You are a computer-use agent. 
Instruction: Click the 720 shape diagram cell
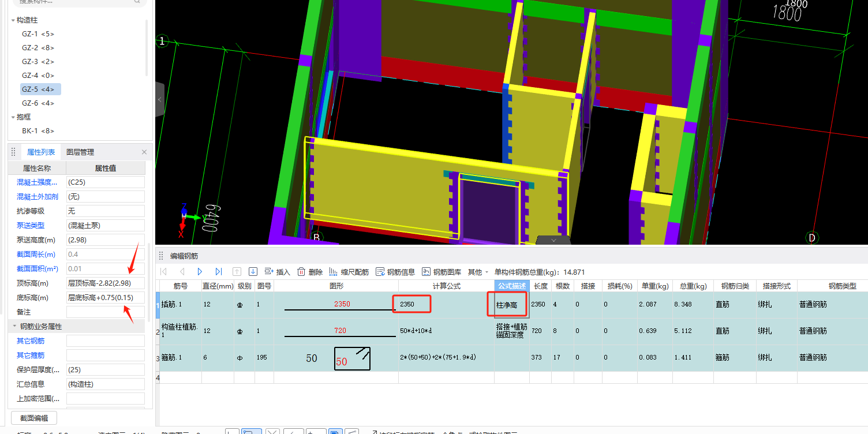(336, 331)
